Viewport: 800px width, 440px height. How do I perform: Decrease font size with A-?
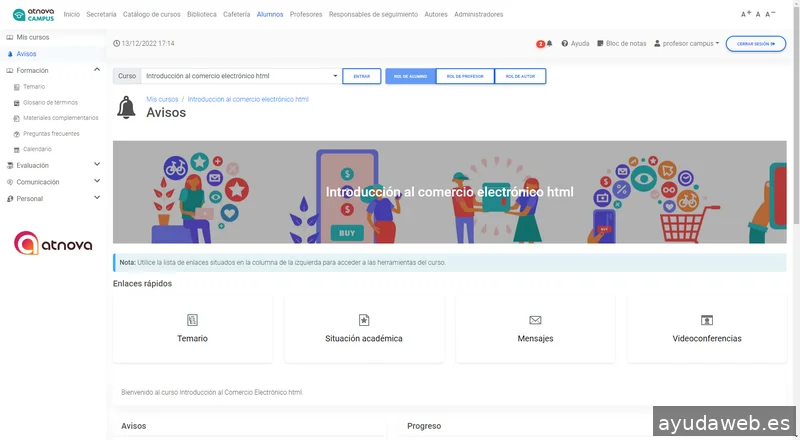[770, 14]
